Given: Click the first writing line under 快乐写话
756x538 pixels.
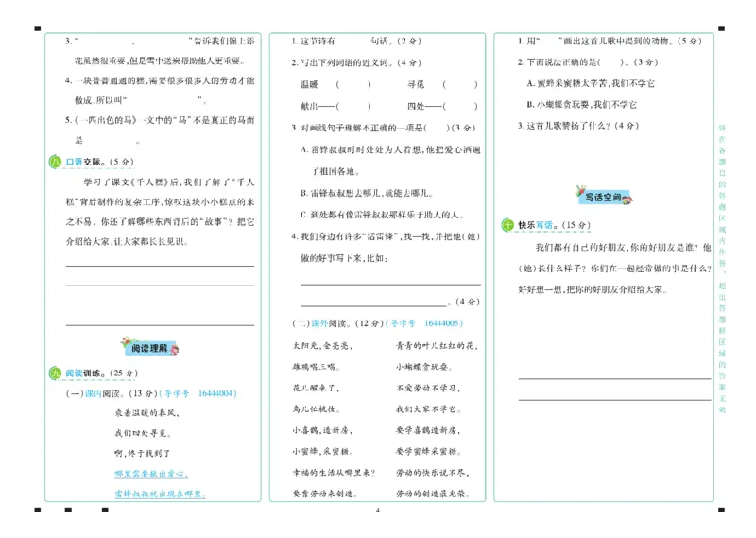Looking at the screenshot, I should click(x=615, y=378).
